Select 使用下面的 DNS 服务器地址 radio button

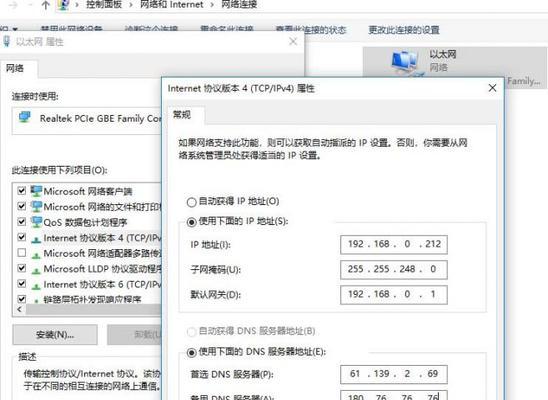[x=192, y=352]
